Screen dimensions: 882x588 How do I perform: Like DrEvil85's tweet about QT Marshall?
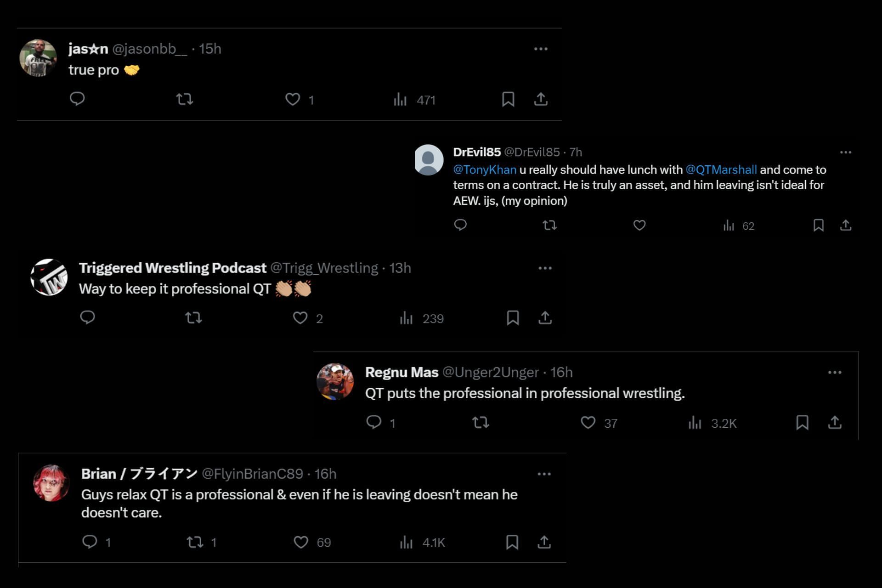pyautogui.click(x=639, y=225)
